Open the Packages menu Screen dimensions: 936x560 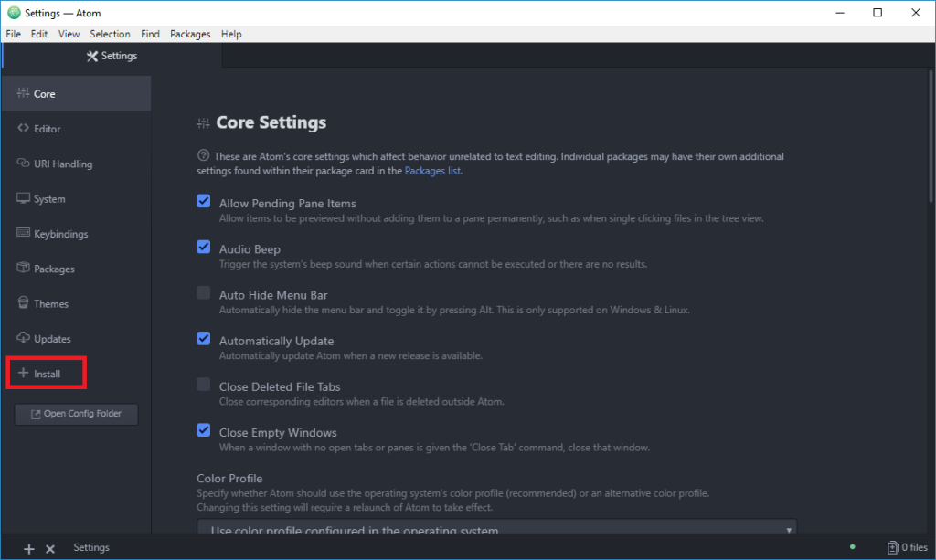189,34
